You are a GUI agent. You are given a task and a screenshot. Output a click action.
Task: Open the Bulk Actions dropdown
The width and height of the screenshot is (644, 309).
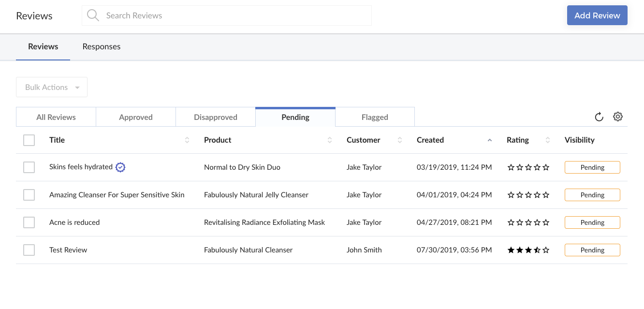click(52, 87)
